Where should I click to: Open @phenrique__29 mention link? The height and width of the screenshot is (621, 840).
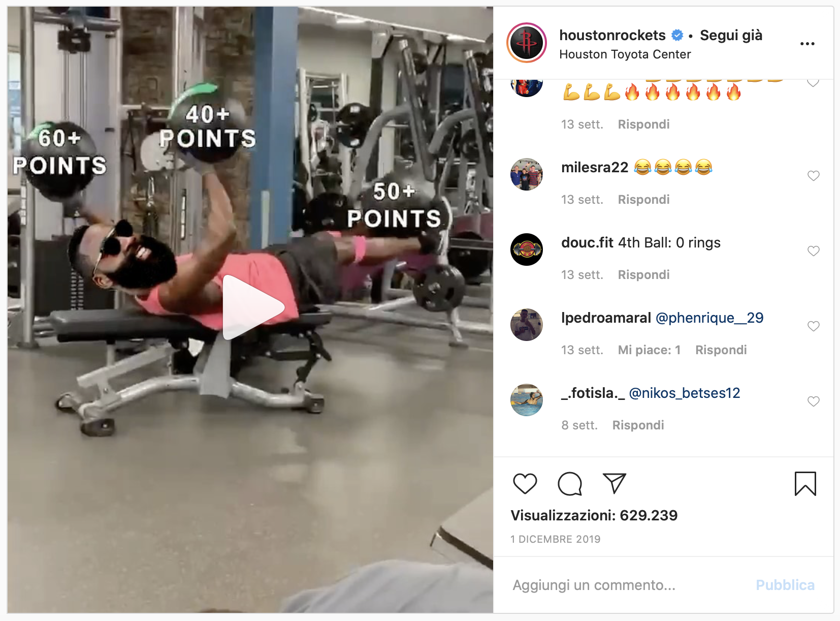coord(709,318)
